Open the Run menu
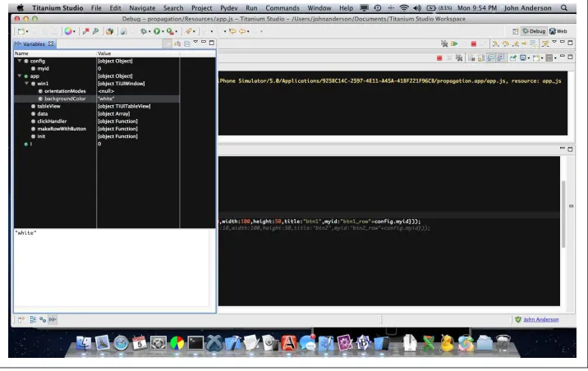Screen dimensions: 588x371 click(251, 8)
